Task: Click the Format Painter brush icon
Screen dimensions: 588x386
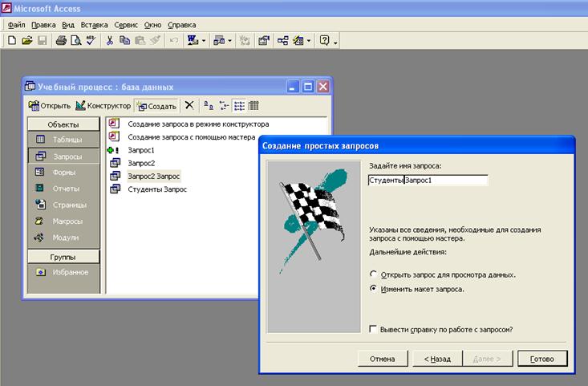Action: (155, 40)
